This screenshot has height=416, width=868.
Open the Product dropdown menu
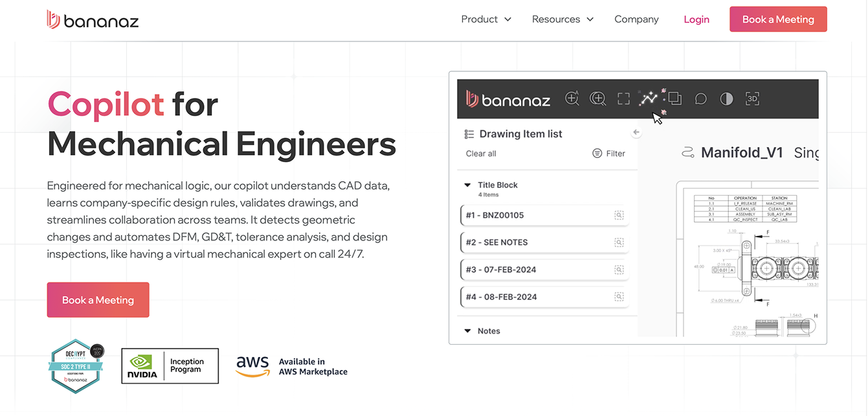[485, 19]
